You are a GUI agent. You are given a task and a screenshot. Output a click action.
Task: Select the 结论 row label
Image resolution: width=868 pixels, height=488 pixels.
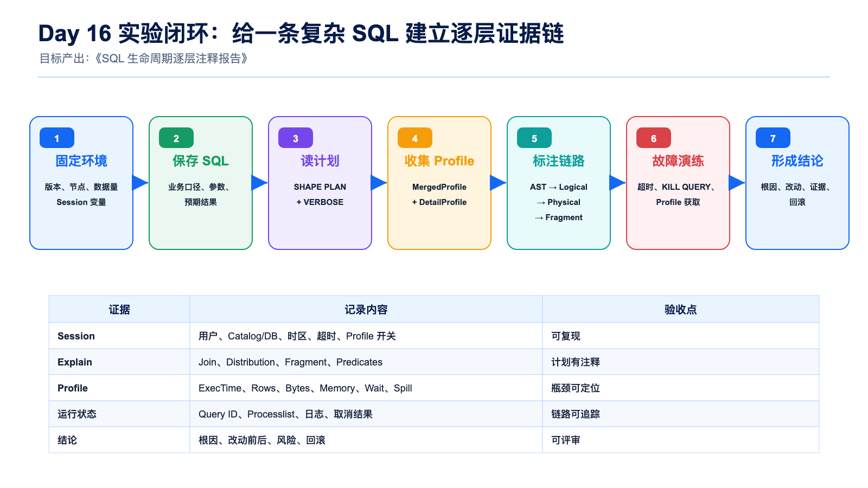click(67, 440)
